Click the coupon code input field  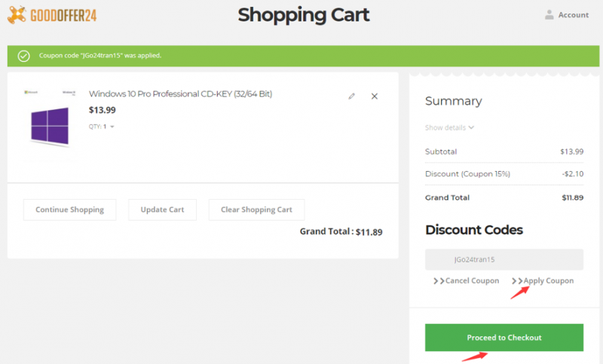click(x=504, y=259)
